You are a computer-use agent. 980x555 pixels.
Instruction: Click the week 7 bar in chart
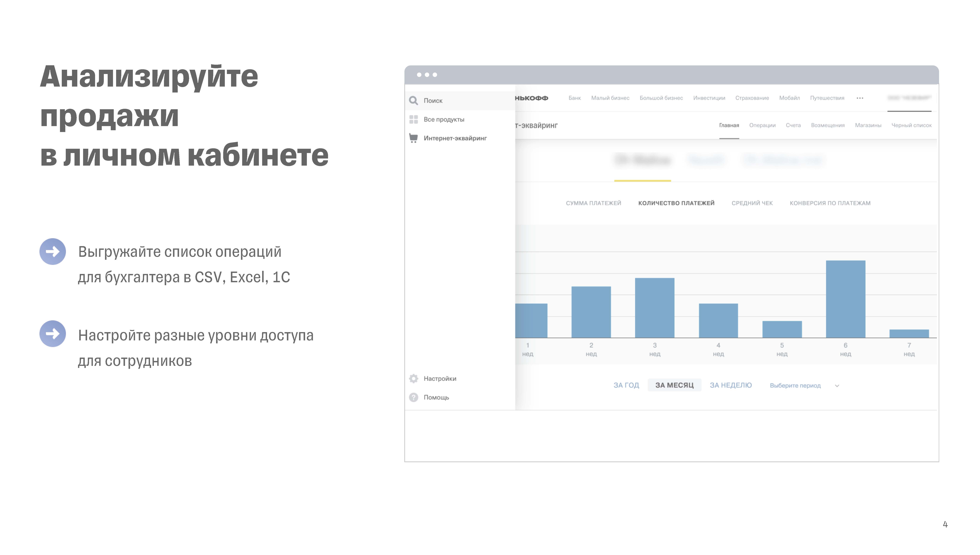point(909,334)
